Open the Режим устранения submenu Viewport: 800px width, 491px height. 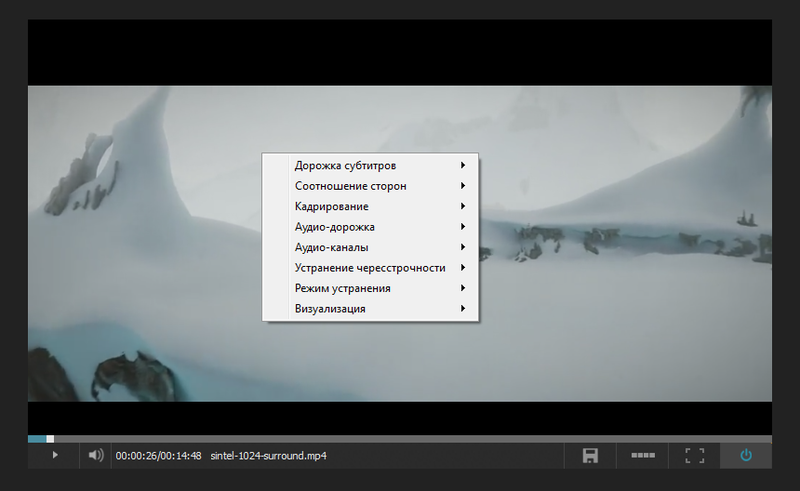(x=370, y=288)
